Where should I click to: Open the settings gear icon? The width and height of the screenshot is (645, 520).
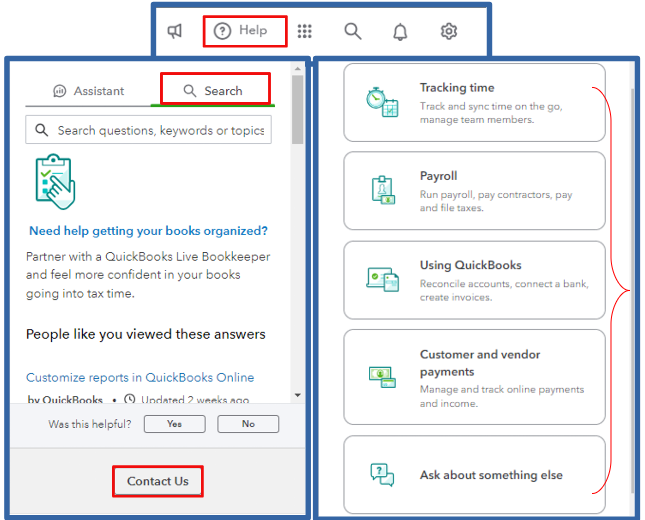pos(449,31)
